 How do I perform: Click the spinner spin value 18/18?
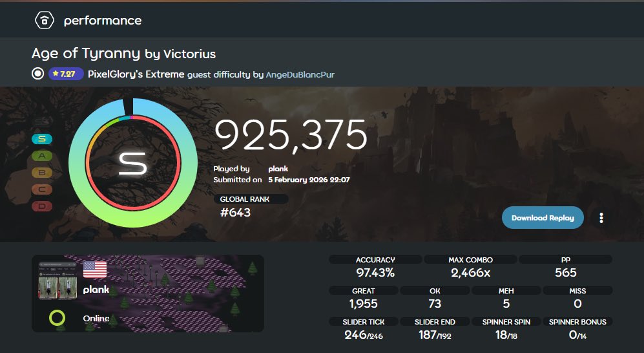point(506,335)
